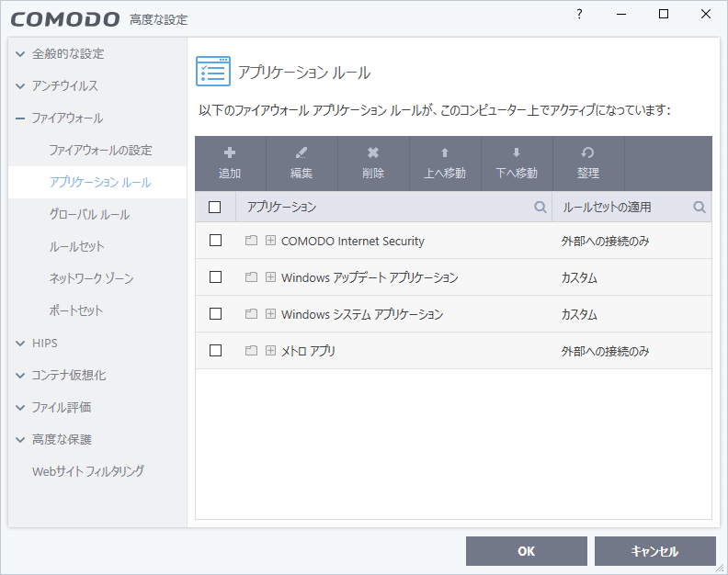Click the 削除 (Delete) X icon
The width and height of the screenshot is (728, 575).
373,153
